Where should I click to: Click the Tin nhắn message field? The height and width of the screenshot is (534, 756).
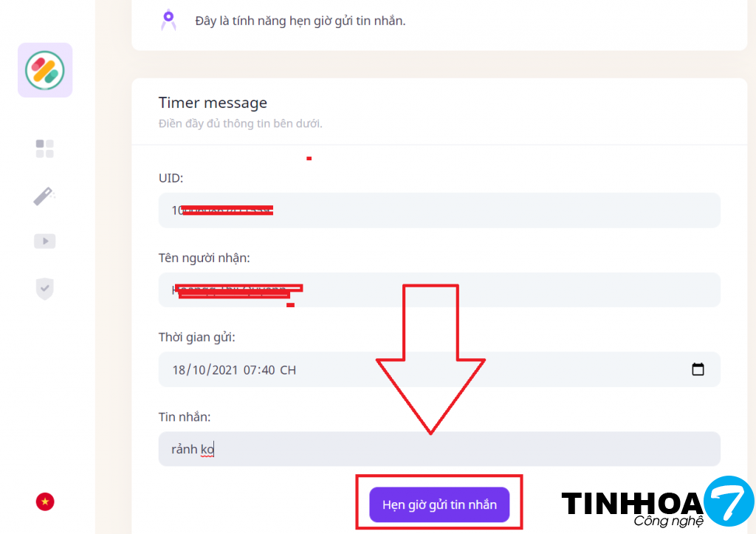(439, 449)
